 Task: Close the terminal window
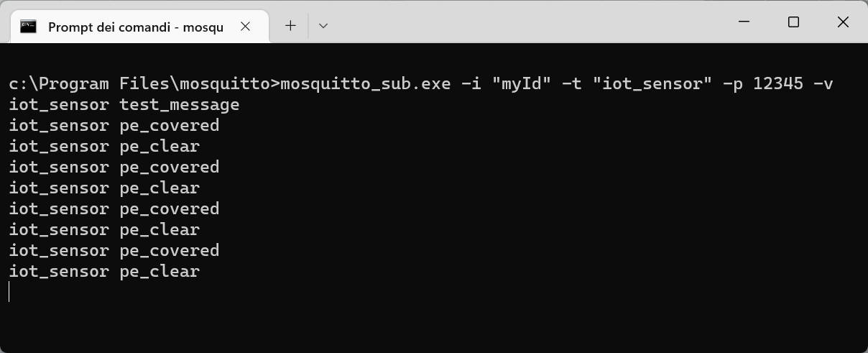pyautogui.click(x=843, y=22)
